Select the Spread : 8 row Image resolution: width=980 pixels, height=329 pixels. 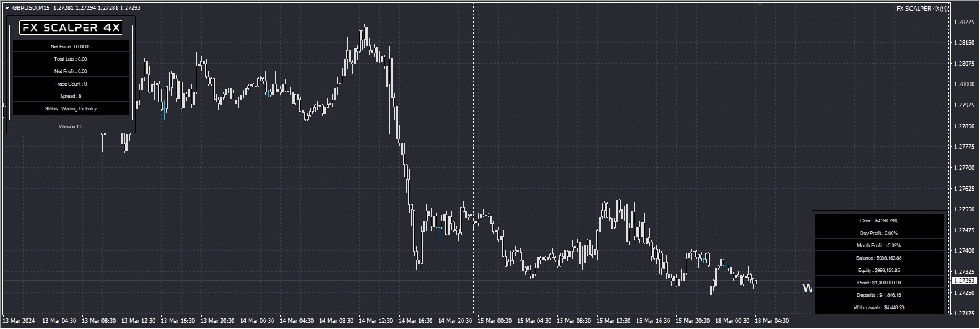click(71, 96)
